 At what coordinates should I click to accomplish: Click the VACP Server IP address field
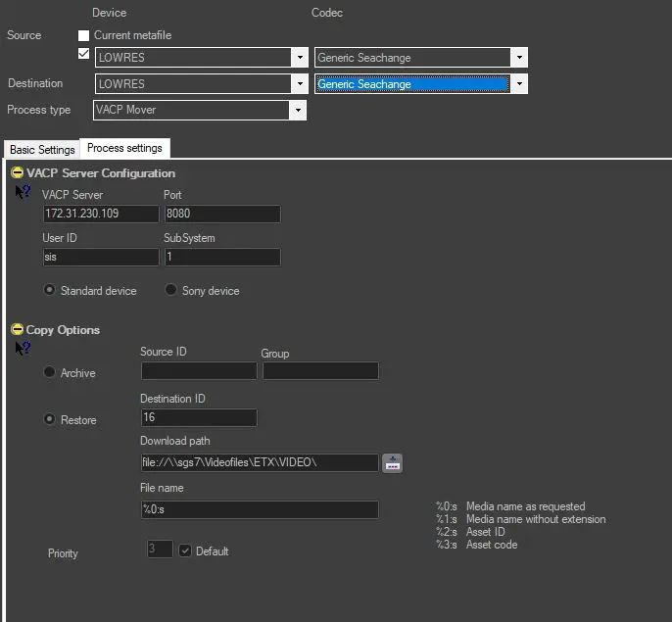(x=101, y=215)
